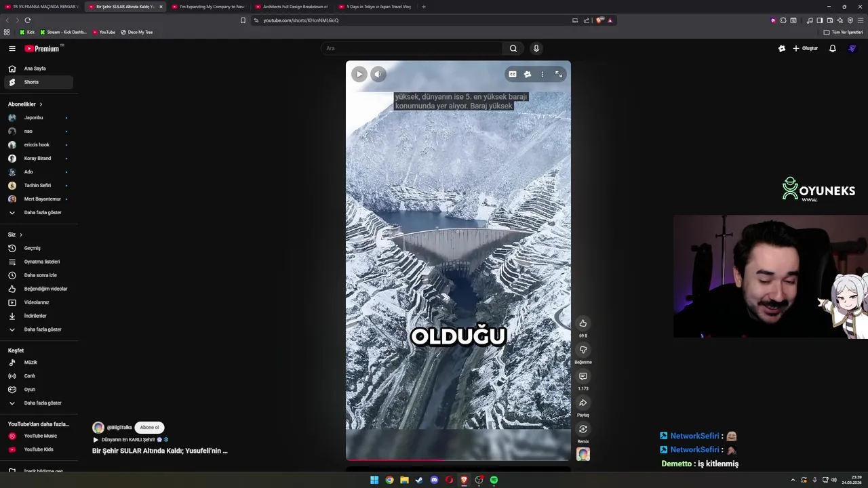The image size is (868, 488).
Task: Toggle closed captions on the Short
Action: tap(513, 75)
